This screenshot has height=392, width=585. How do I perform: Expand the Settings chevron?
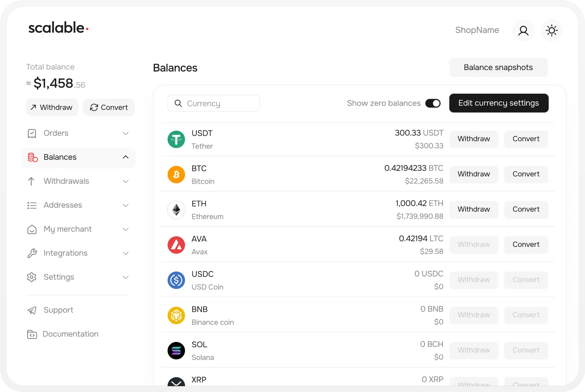pyautogui.click(x=126, y=277)
